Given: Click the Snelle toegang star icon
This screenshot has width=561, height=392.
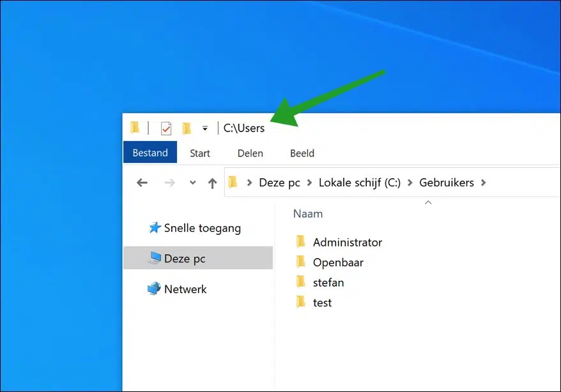Looking at the screenshot, I should 155,227.
